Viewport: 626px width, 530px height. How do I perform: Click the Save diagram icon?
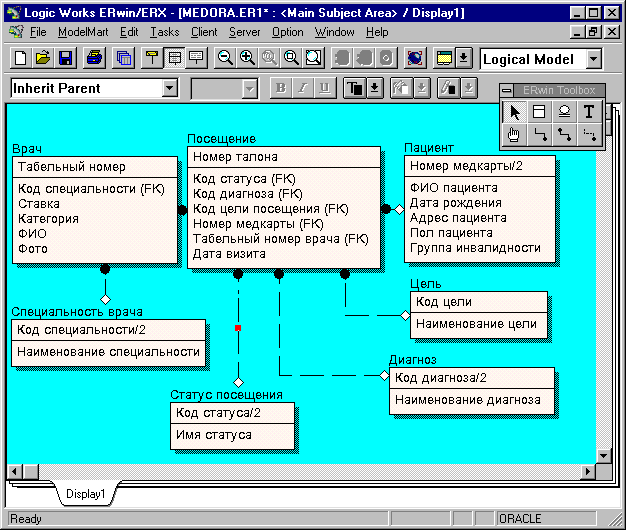coord(65,58)
